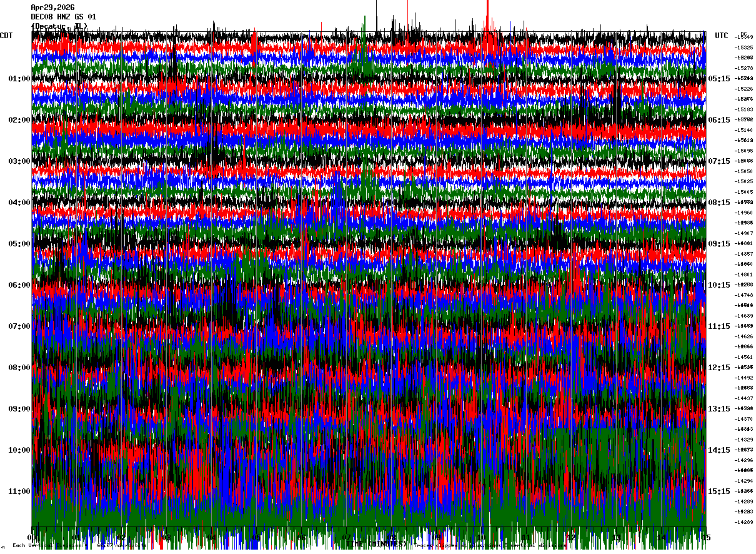The image size is (756, 554).
Task: Pick the DC offset value -14626
Action: click(x=744, y=336)
